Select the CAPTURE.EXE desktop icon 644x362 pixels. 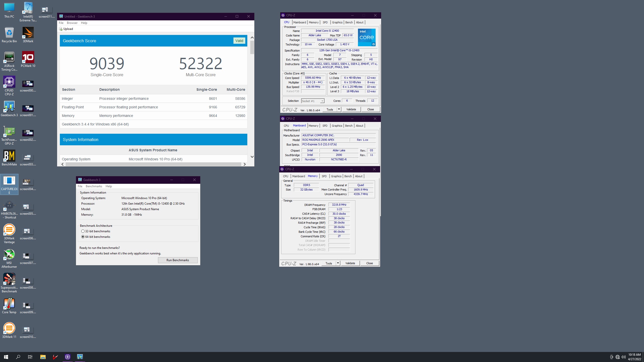point(9,184)
